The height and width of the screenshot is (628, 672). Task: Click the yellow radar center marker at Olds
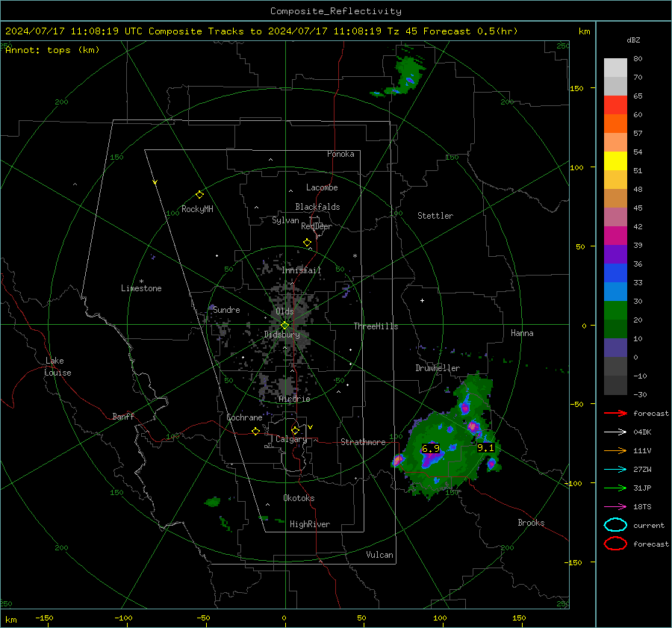click(x=284, y=326)
